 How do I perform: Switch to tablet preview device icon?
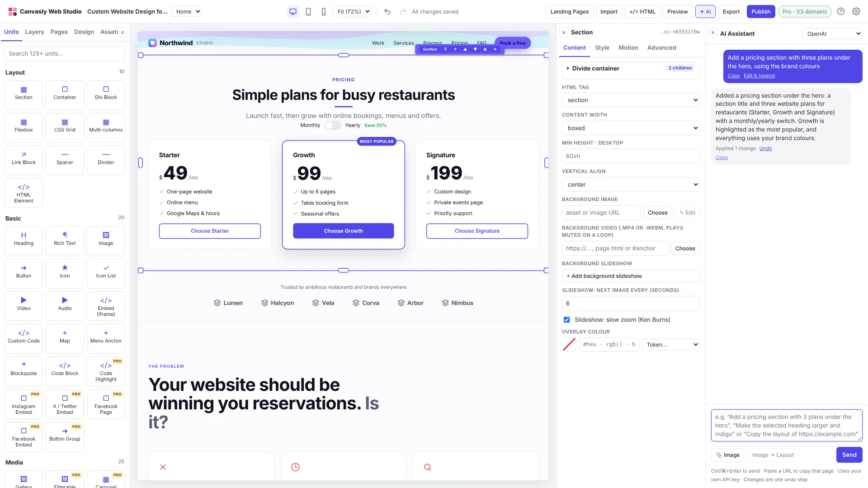308,12
